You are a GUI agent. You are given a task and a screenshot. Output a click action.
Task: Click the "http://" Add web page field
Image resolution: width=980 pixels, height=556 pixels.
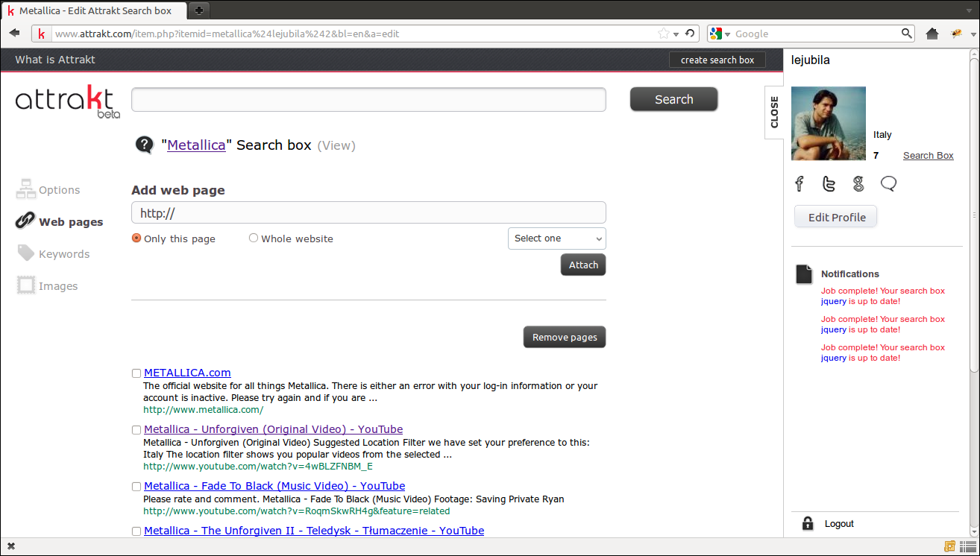pyautogui.click(x=368, y=213)
